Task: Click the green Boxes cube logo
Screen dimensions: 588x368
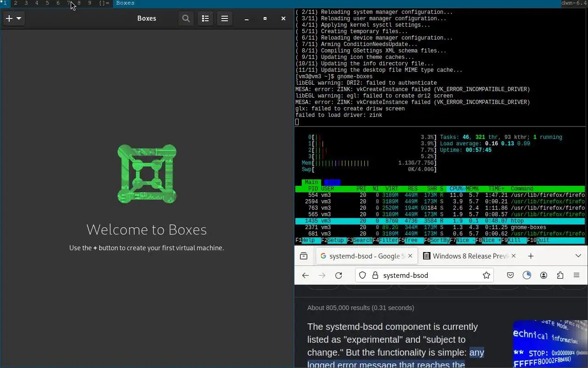Action: [x=147, y=174]
